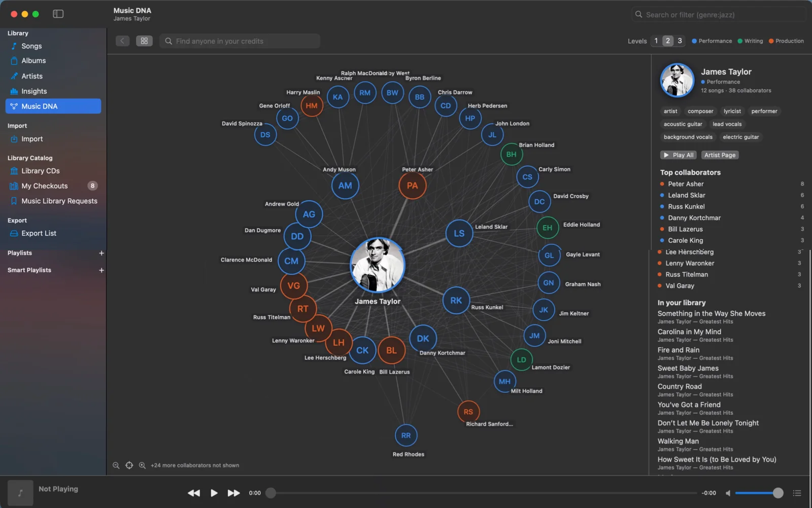Viewport: 812px width, 508px height.
Task: Go back using the chevron button
Action: point(122,41)
